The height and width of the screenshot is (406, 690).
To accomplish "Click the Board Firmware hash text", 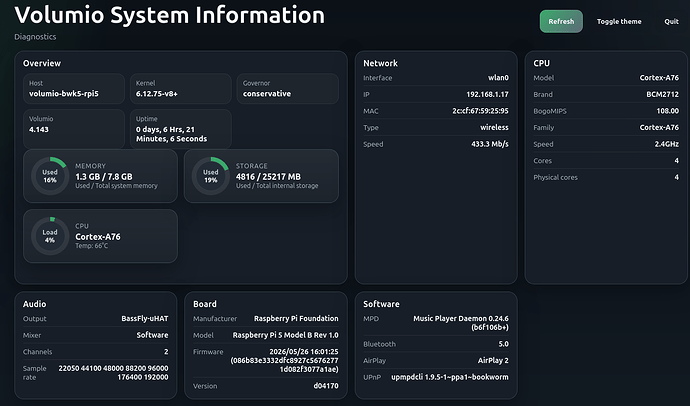I will coord(284,365).
